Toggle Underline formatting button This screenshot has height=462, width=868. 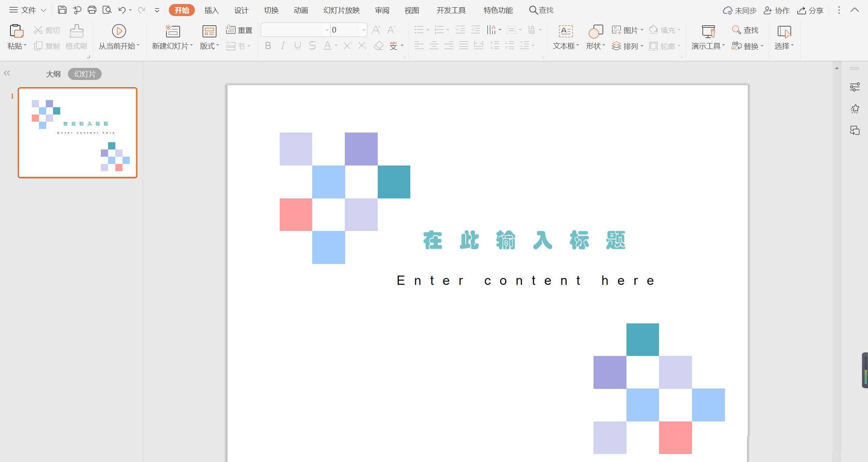[297, 46]
